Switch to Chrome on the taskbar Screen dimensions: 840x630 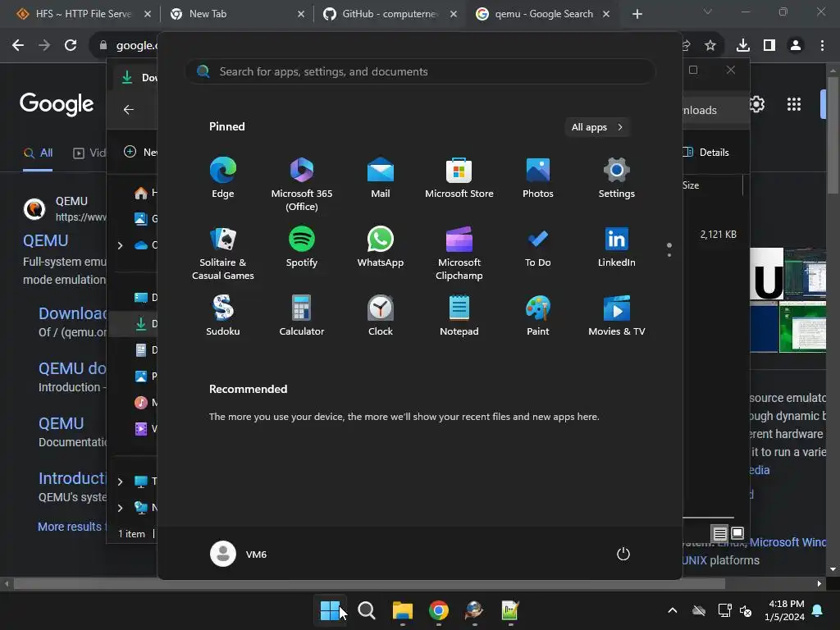(x=439, y=610)
